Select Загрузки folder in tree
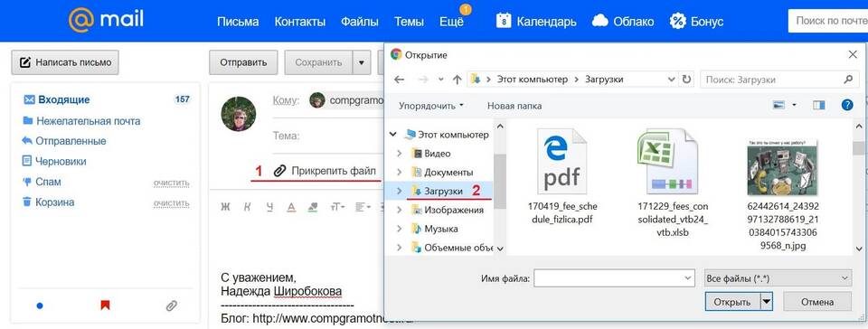Image resolution: width=868 pixels, height=329 pixels. (x=443, y=191)
